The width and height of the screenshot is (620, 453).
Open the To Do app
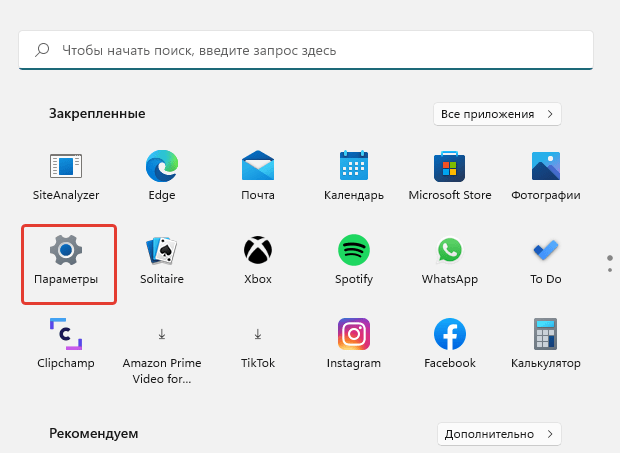pyautogui.click(x=546, y=260)
